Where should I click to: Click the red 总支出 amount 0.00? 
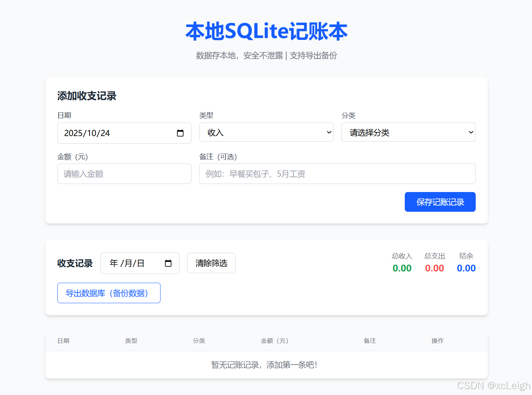pyautogui.click(x=434, y=268)
